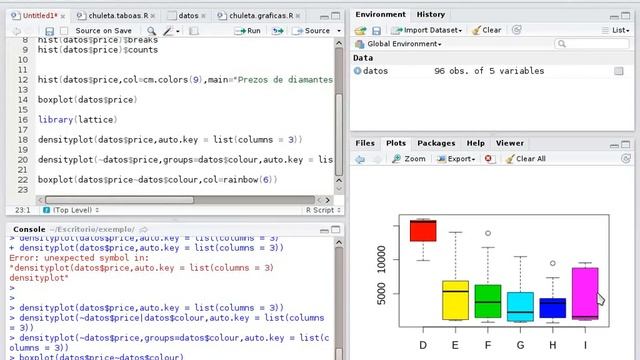Open the Files tab

click(365, 143)
